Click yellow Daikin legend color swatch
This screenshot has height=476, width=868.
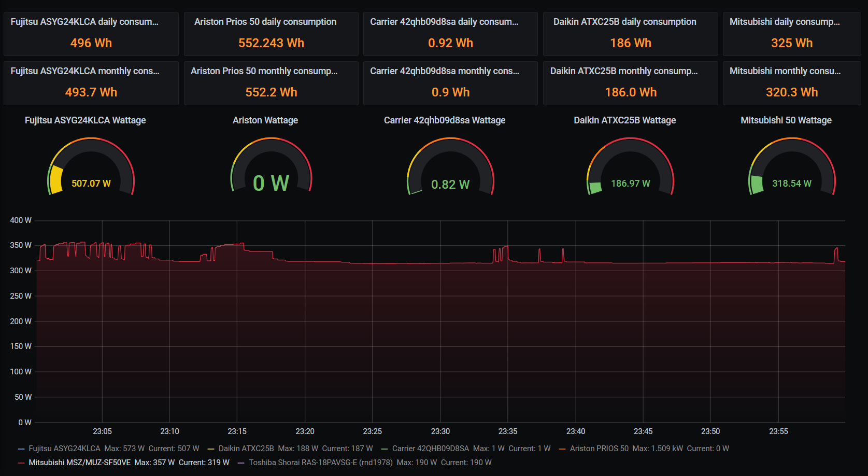tap(211, 449)
